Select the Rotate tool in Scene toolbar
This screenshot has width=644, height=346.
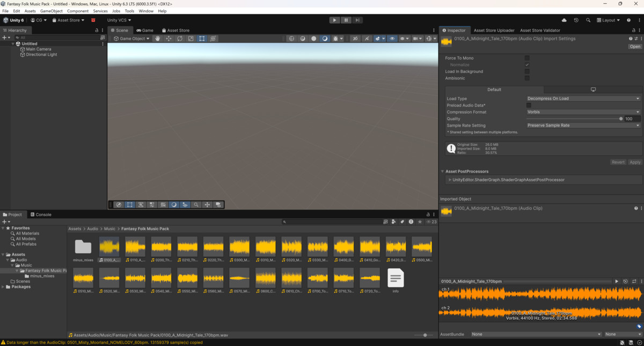(180, 39)
